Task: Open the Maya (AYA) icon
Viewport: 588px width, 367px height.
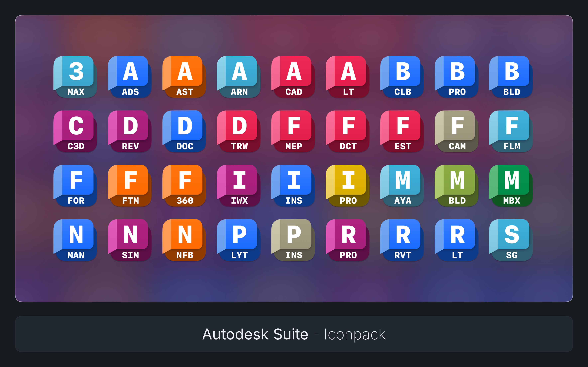Action: click(x=402, y=185)
